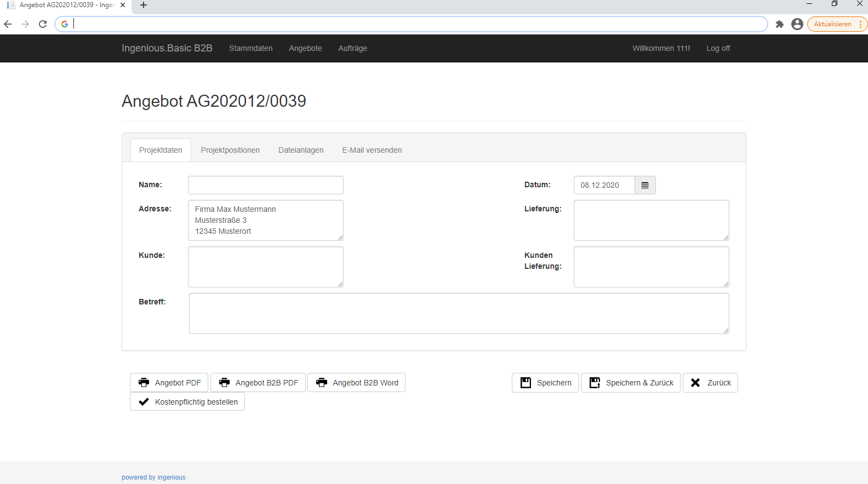Screen dimensions: 868x484
Task: Generate the Angebot B2B Word document
Action: tap(357, 383)
